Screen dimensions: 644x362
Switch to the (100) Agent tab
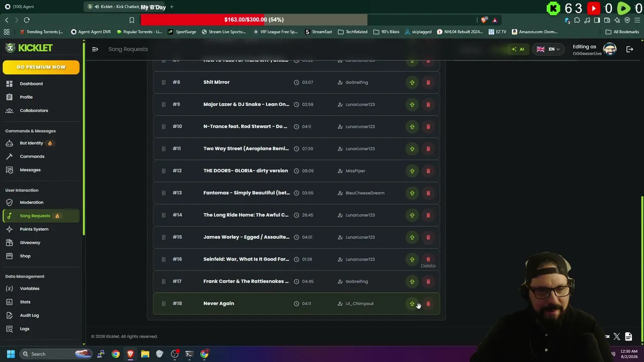click(x=42, y=7)
